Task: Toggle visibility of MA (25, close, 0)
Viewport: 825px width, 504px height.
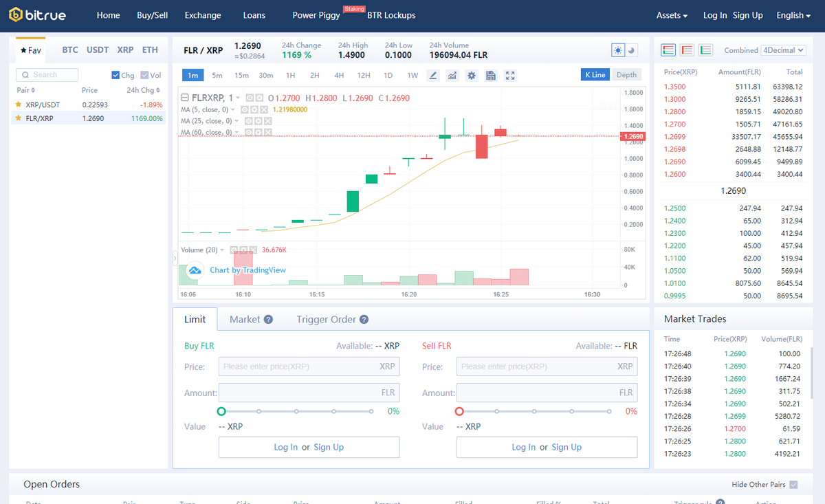Action: [x=248, y=121]
